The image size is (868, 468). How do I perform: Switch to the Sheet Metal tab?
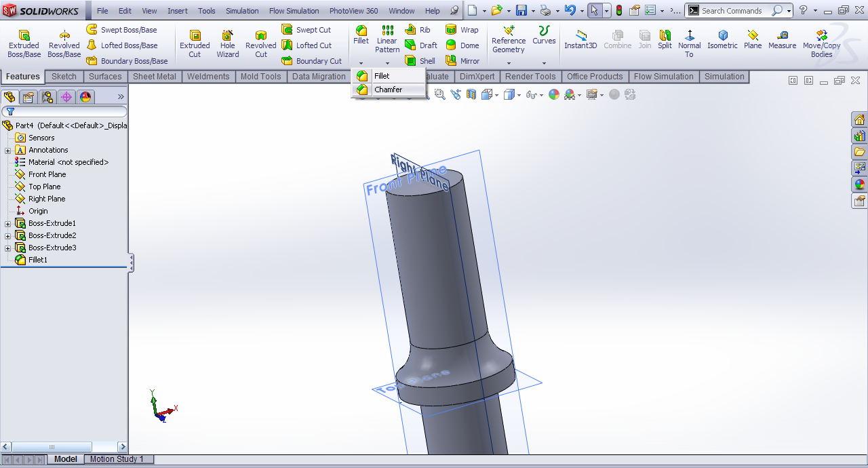154,77
